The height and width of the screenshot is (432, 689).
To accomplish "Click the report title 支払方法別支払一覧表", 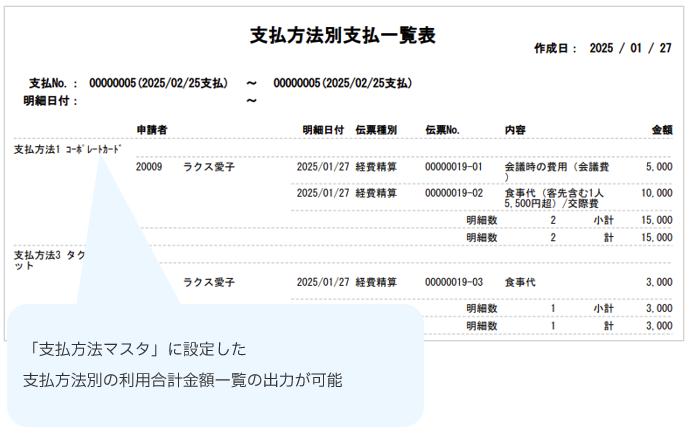I will pyautogui.click(x=342, y=36).
